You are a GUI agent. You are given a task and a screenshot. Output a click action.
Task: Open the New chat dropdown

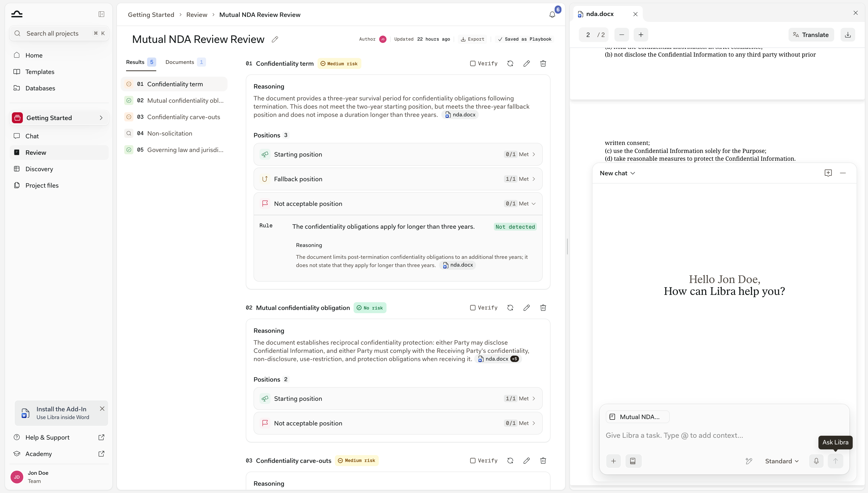click(x=617, y=173)
